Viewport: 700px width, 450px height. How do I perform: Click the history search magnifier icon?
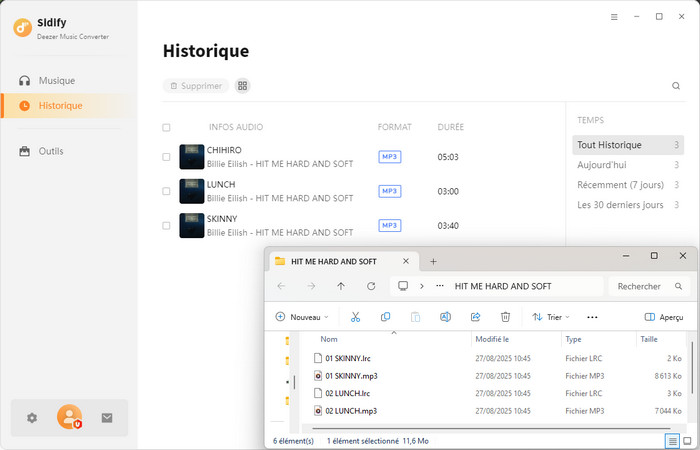676,86
